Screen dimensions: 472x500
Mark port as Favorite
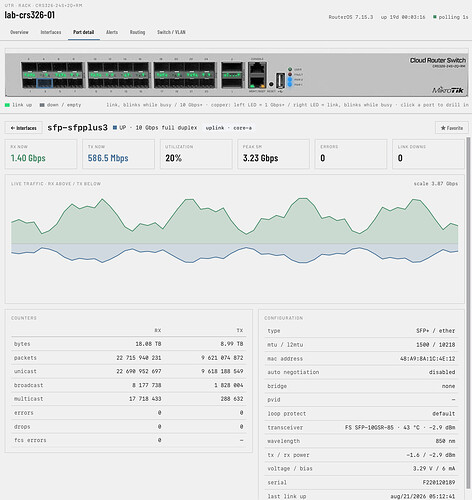(452, 128)
